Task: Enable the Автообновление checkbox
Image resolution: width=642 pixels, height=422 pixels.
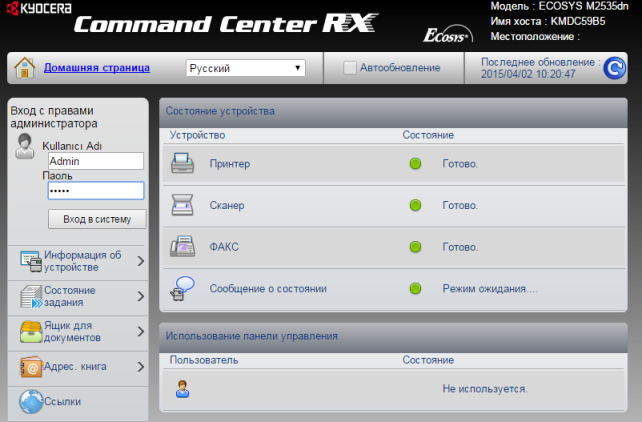Action: point(349,68)
